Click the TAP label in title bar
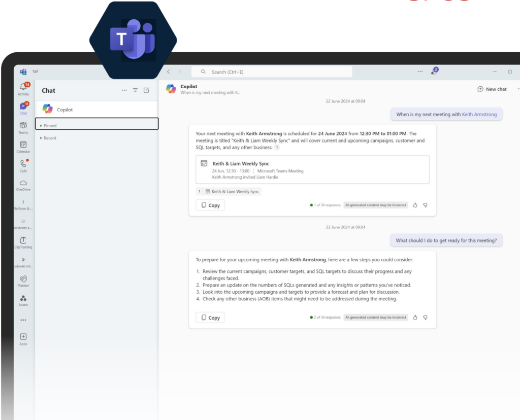This screenshot has width=520, height=420. click(35, 72)
